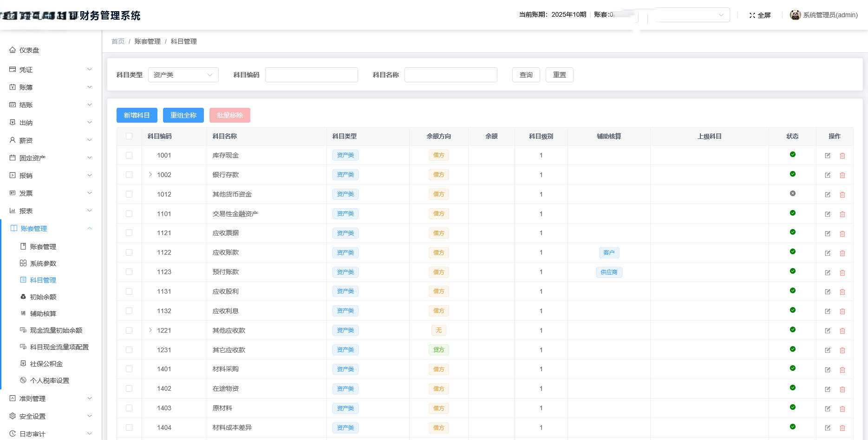Select the 出纳 module icon
The height and width of the screenshot is (440, 868).
click(12, 122)
